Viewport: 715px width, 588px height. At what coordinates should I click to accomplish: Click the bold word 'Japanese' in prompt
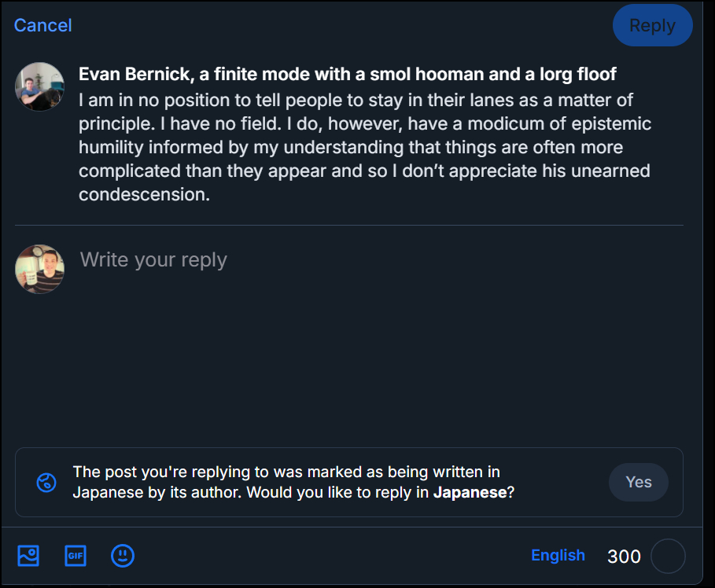[x=470, y=493]
